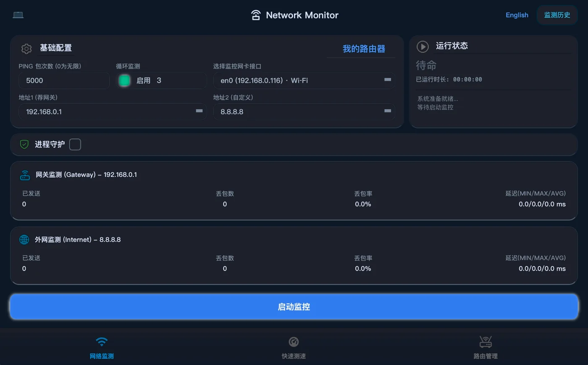
Task: Click the internet 丢包率 value 0.0%
Action: point(363,268)
